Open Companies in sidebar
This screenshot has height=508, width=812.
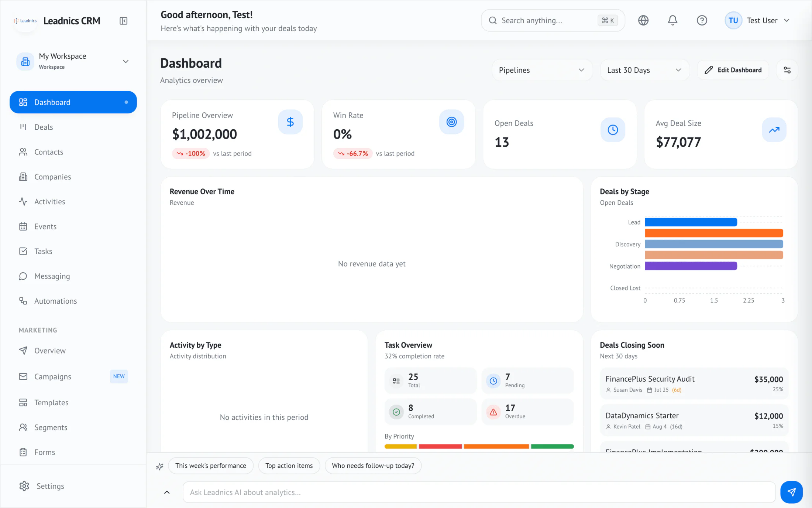click(73, 177)
